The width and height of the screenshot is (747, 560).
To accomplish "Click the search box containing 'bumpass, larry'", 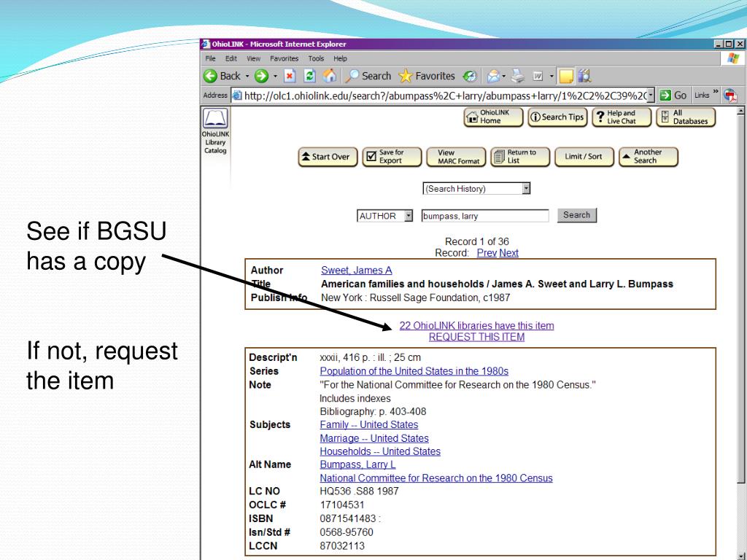I will pyautogui.click(x=485, y=216).
